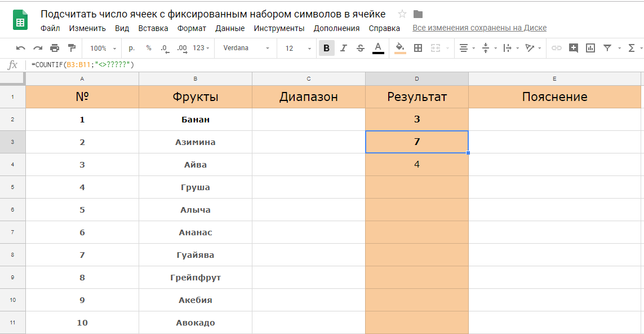The image size is (644, 334).
Task: Insert a comment
Action: (574, 48)
